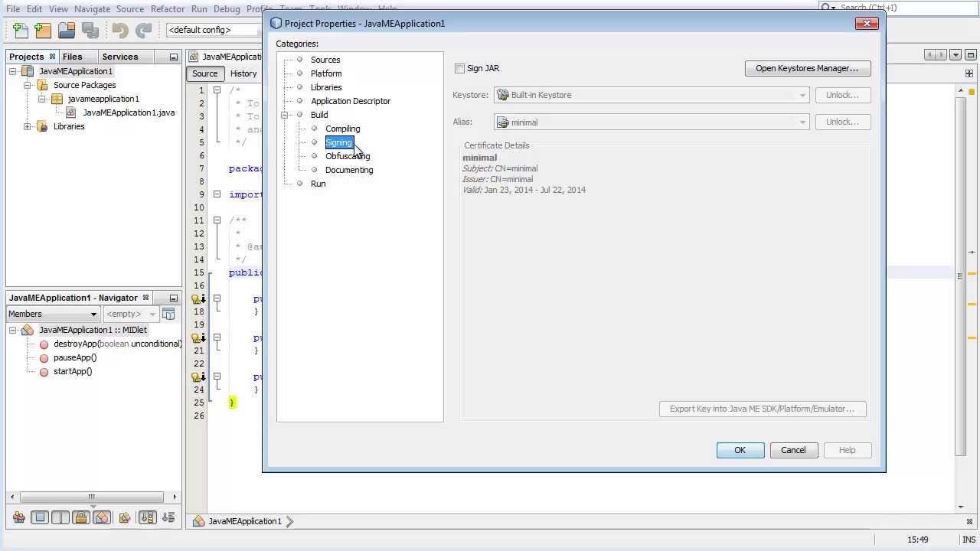
Task: Click the New Project toolbar icon
Action: (x=43, y=31)
